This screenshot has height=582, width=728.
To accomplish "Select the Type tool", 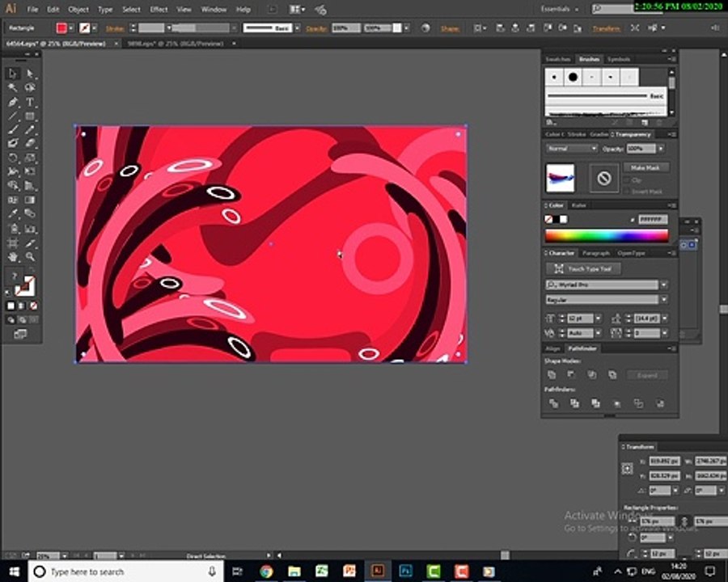I will coord(30,102).
